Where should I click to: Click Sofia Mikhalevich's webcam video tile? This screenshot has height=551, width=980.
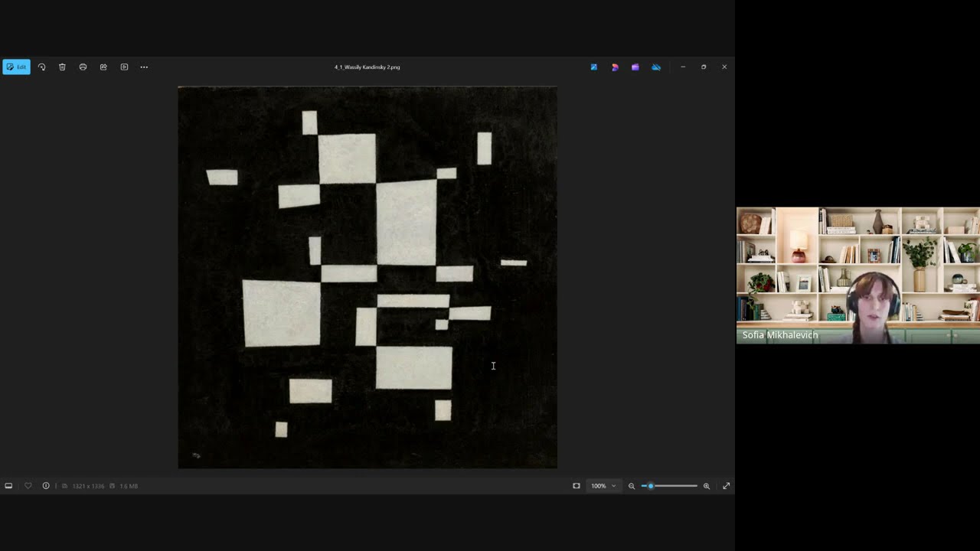coord(858,275)
